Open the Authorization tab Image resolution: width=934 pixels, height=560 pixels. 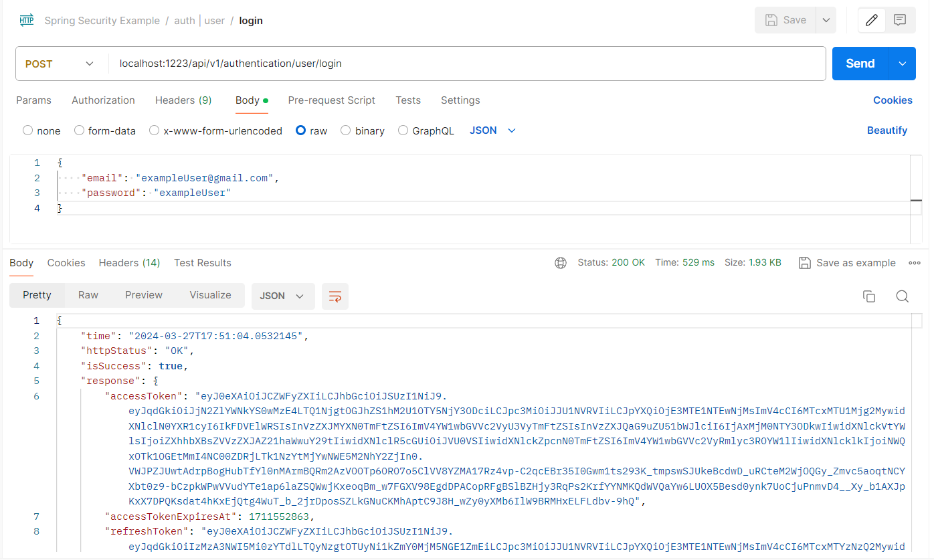click(x=103, y=100)
